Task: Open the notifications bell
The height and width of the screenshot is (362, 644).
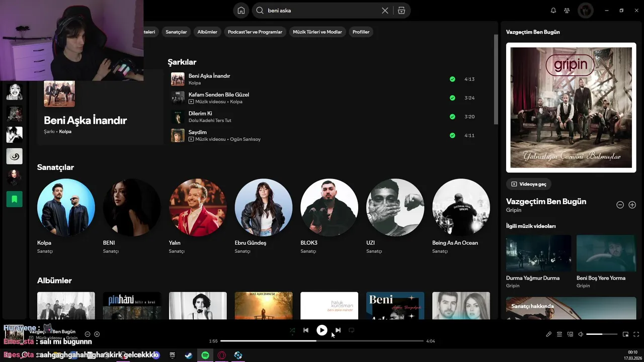Action: [x=553, y=11]
